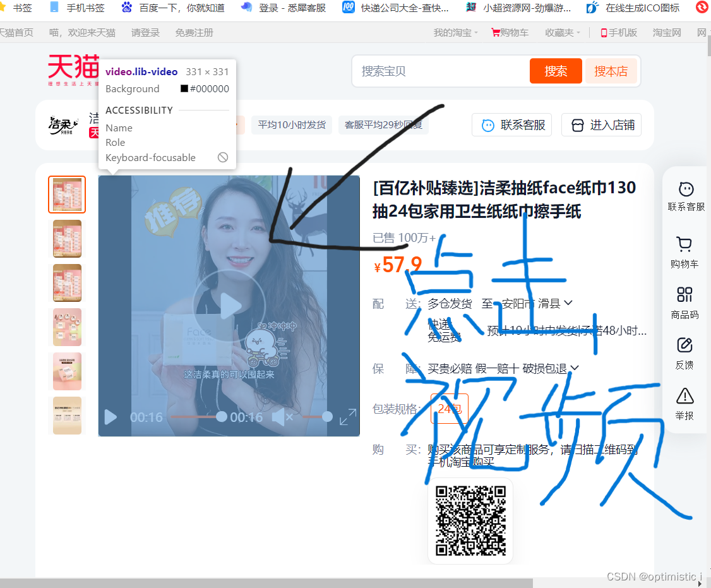The width and height of the screenshot is (711, 588).
Task: Click the 免费注册 link
Action: (194, 33)
